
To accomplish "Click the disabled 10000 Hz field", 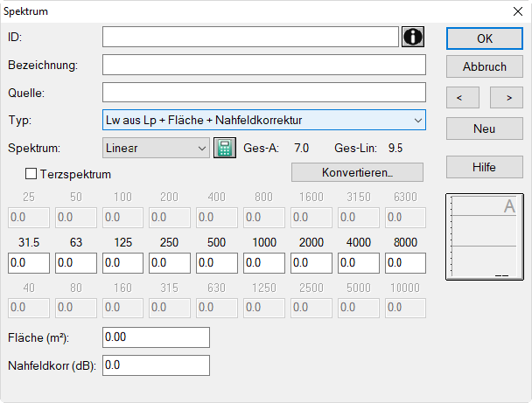I will (x=405, y=308).
